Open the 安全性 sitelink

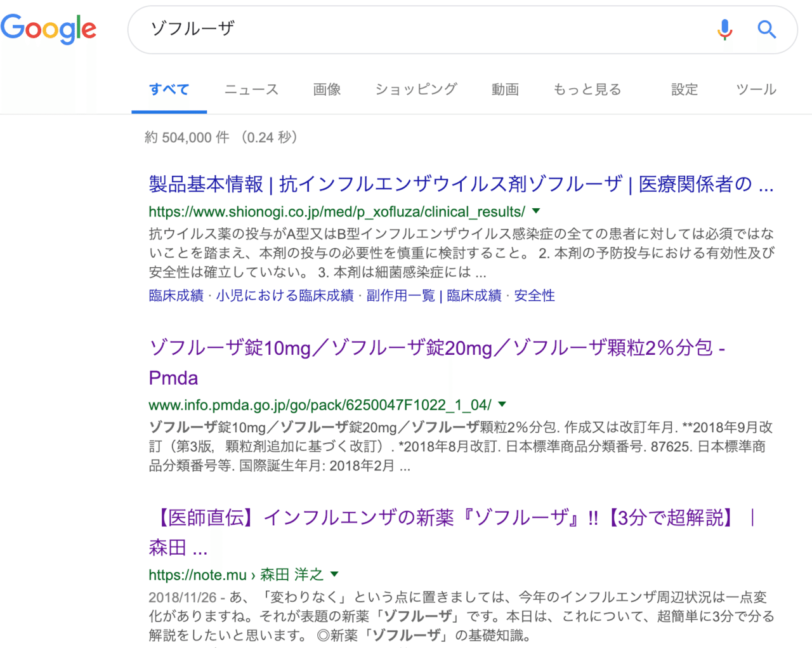point(534,296)
